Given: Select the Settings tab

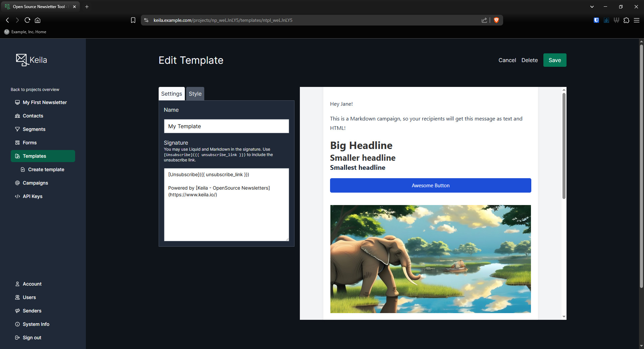Looking at the screenshot, I should [x=171, y=94].
